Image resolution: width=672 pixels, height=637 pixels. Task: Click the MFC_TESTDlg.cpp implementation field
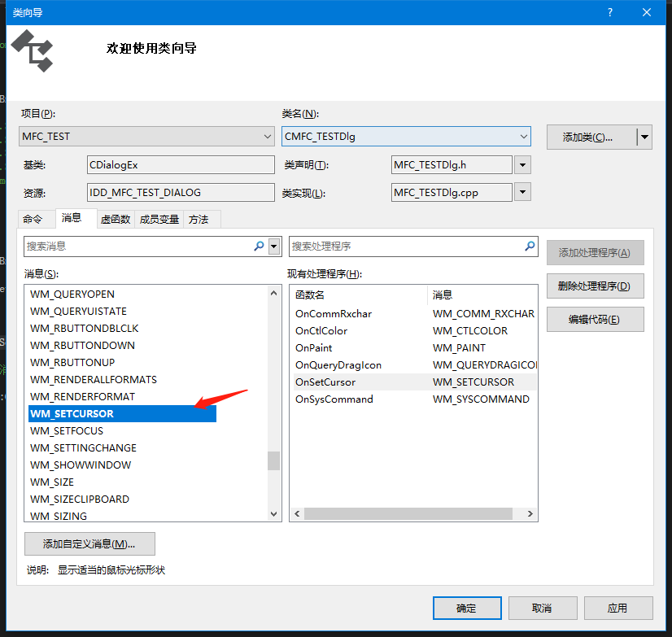[x=452, y=193]
